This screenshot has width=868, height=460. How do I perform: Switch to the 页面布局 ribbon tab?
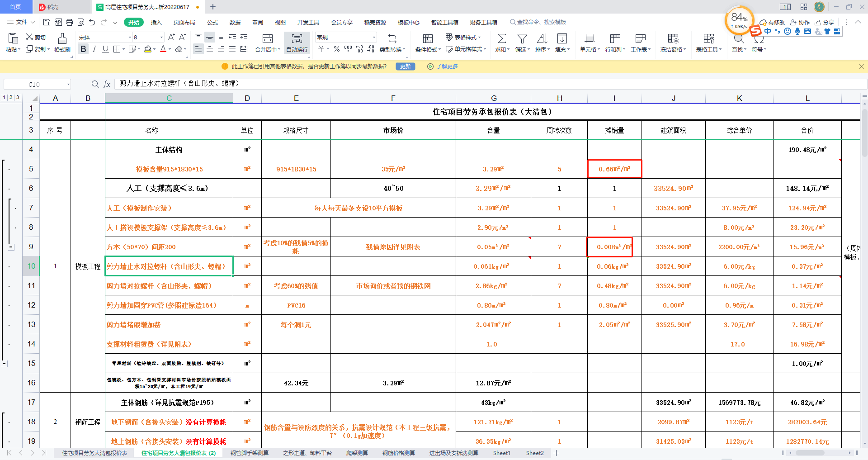pos(184,22)
